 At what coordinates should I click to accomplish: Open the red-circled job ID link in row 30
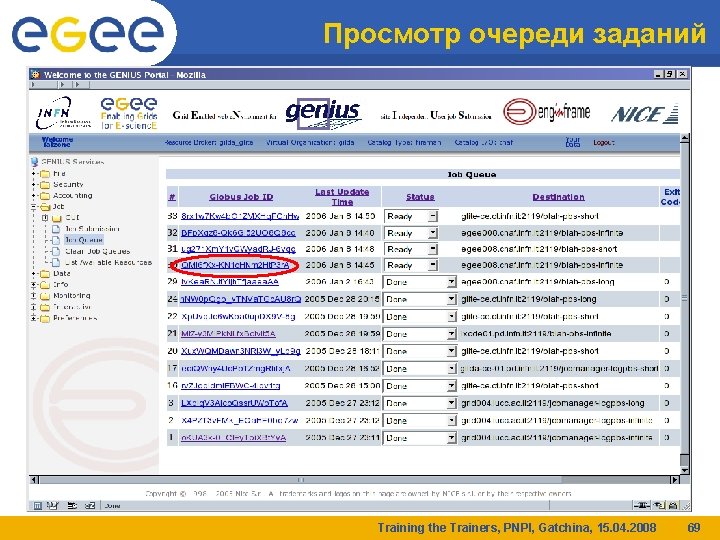click(235, 265)
